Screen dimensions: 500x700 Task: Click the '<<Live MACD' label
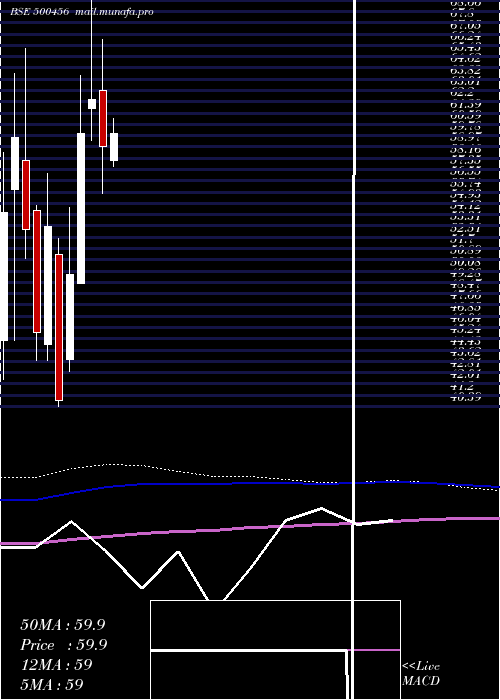click(x=421, y=674)
